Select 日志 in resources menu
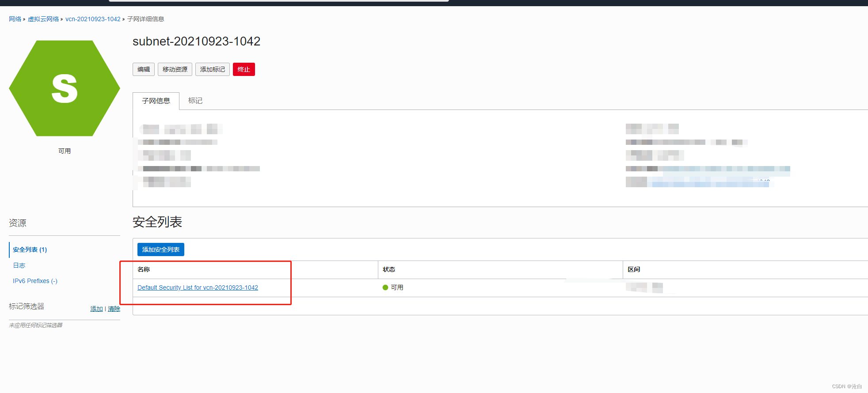 pos(19,265)
